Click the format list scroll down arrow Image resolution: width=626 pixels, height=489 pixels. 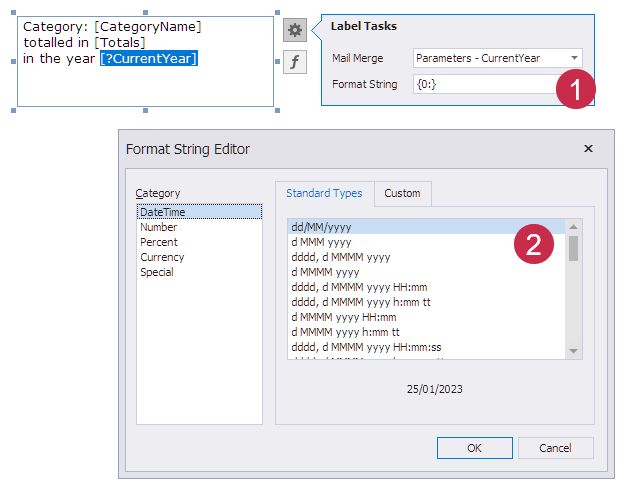coord(574,351)
